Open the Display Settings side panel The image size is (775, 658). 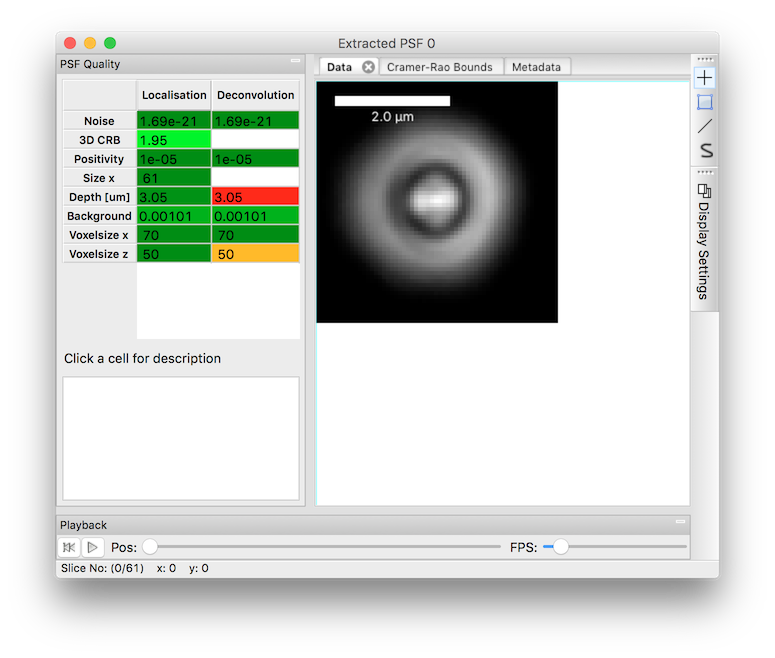point(704,242)
